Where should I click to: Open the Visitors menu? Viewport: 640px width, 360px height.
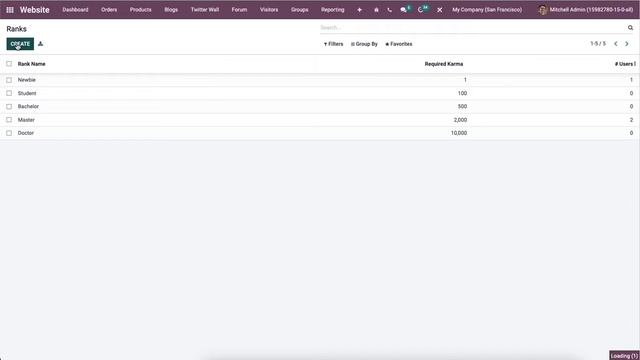click(x=269, y=10)
